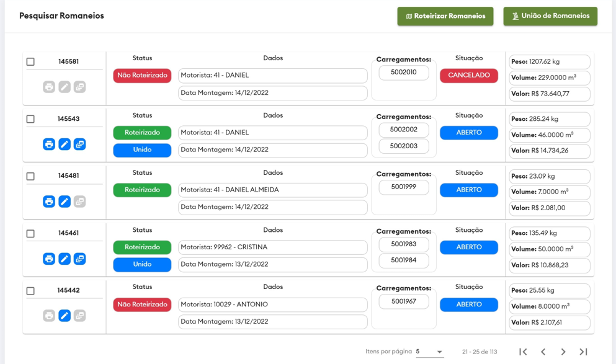The image size is (616, 364).
Task: Check the box next to romaneio 145442
Action: (x=30, y=291)
